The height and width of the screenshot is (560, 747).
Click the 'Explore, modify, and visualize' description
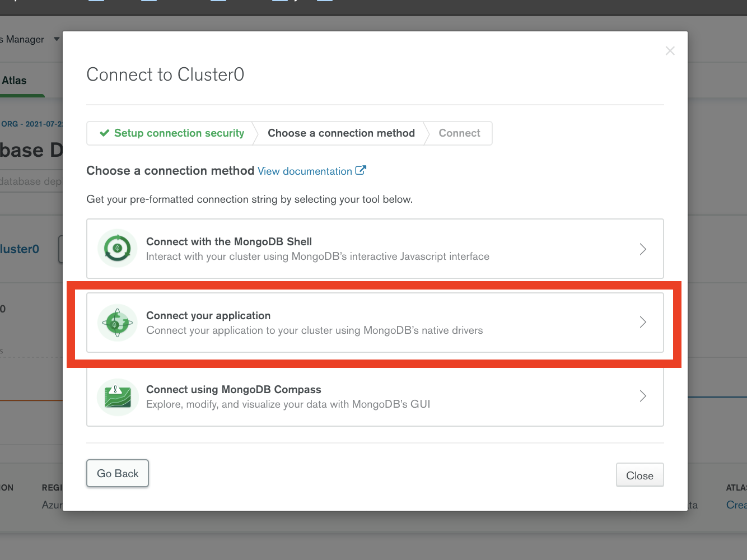[x=288, y=404]
